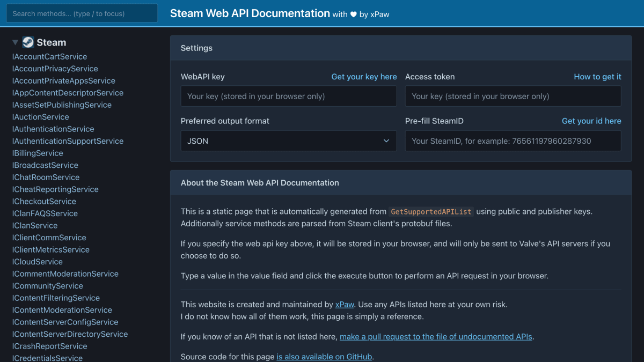Select ICloudService in sidebar

[37, 262]
